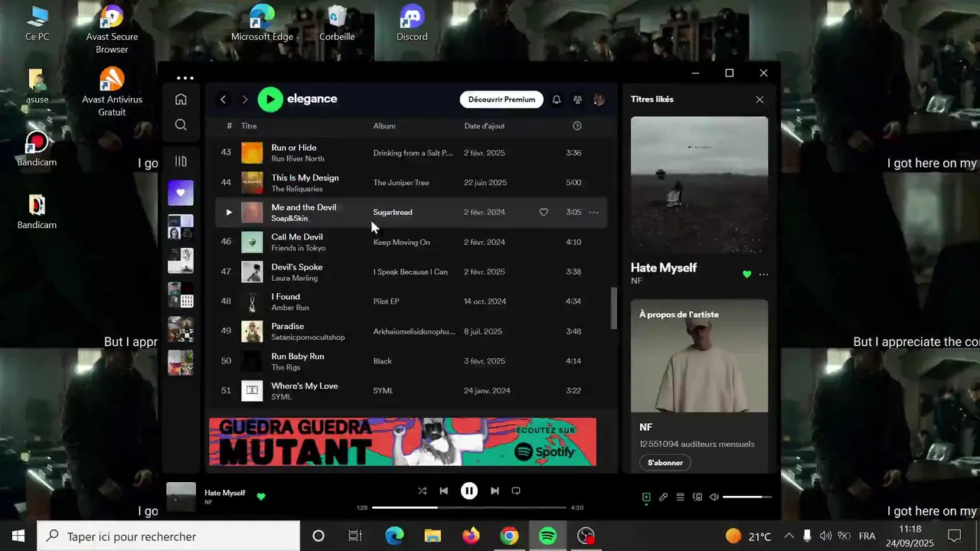Go back with the left chevron
Viewport: 980px width, 551px height.
[x=223, y=99]
